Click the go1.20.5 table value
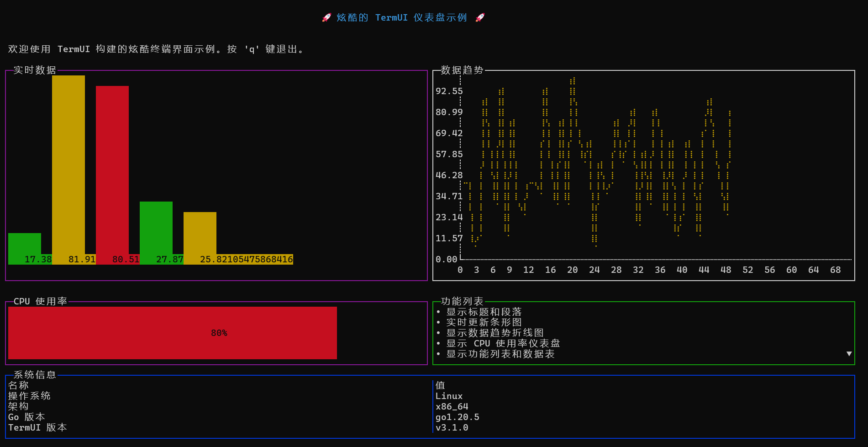The height and width of the screenshot is (447, 868). click(457, 417)
